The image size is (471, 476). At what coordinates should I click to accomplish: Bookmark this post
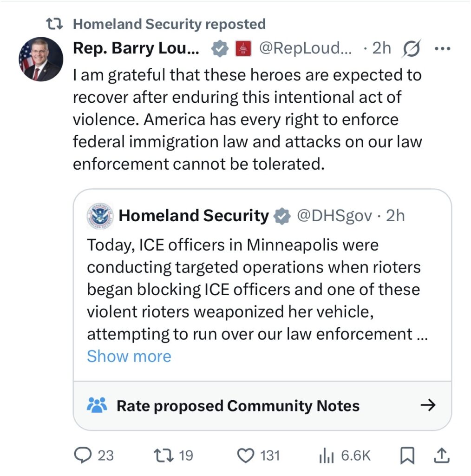pos(407,456)
